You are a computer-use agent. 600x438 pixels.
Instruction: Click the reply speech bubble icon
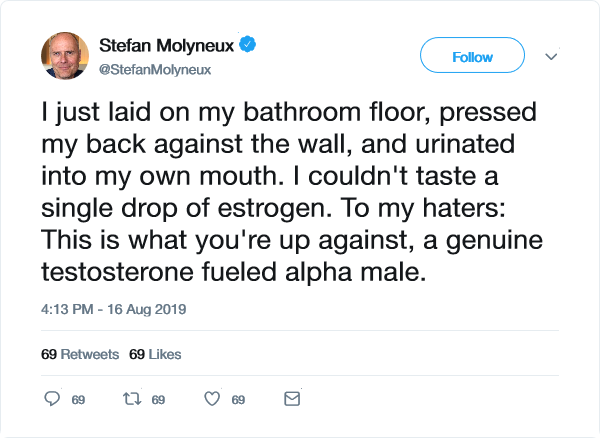[53, 399]
